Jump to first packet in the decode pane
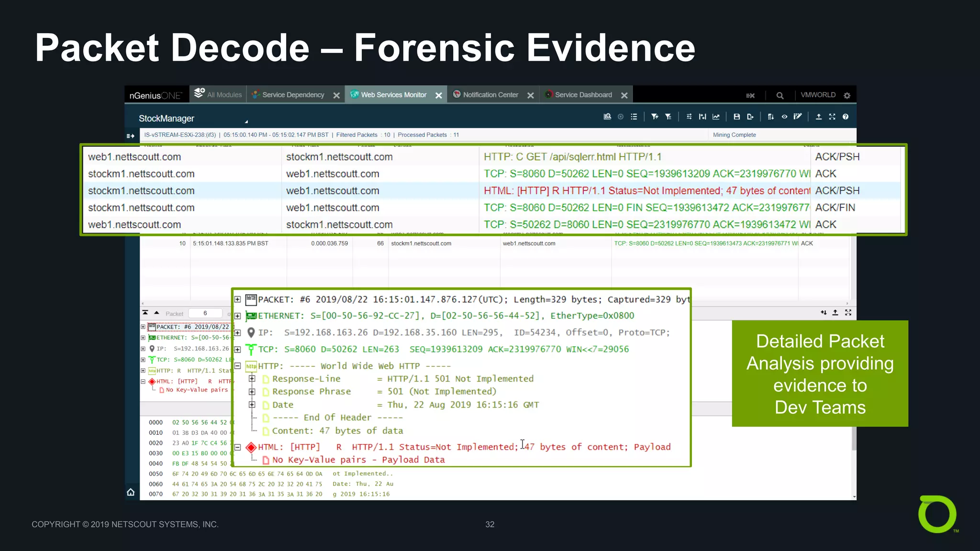The height and width of the screenshot is (551, 980). tap(145, 313)
